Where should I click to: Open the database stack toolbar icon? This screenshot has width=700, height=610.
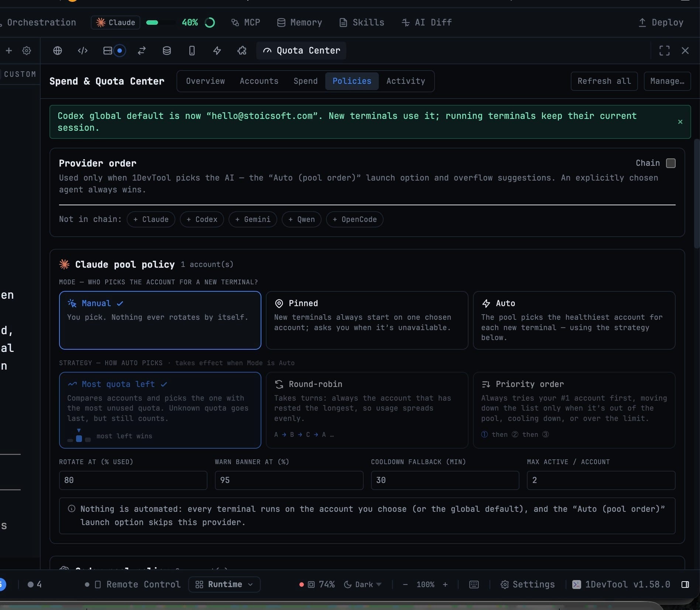click(x=167, y=51)
